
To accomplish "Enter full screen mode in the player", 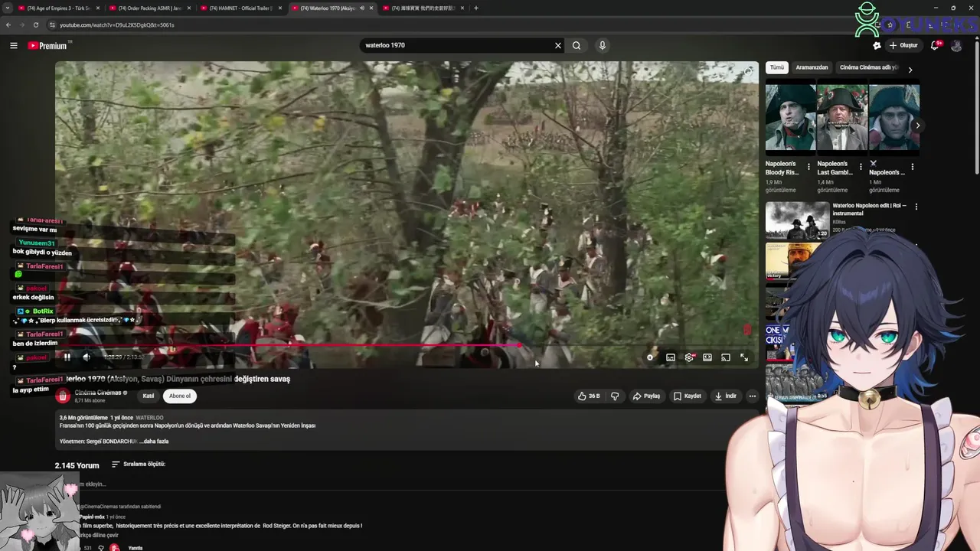I will [x=744, y=357].
